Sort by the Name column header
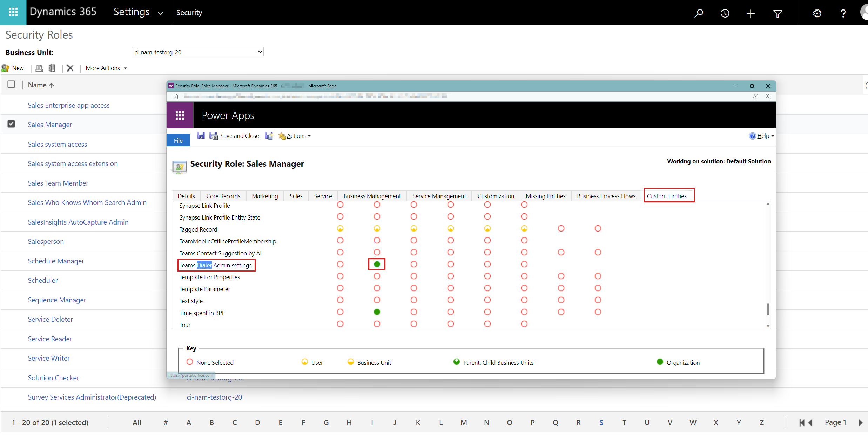 pos(41,85)
